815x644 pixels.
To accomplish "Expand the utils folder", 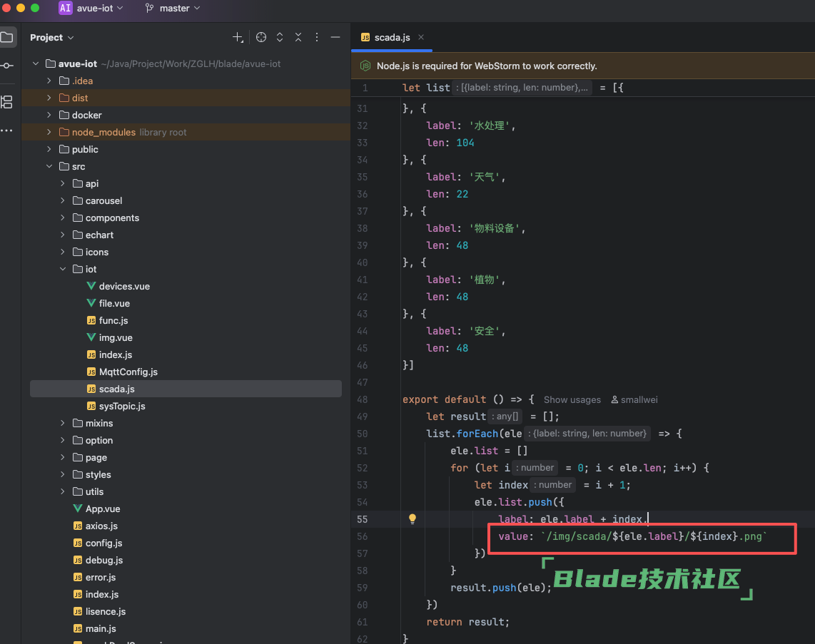I will click(63, 491).
